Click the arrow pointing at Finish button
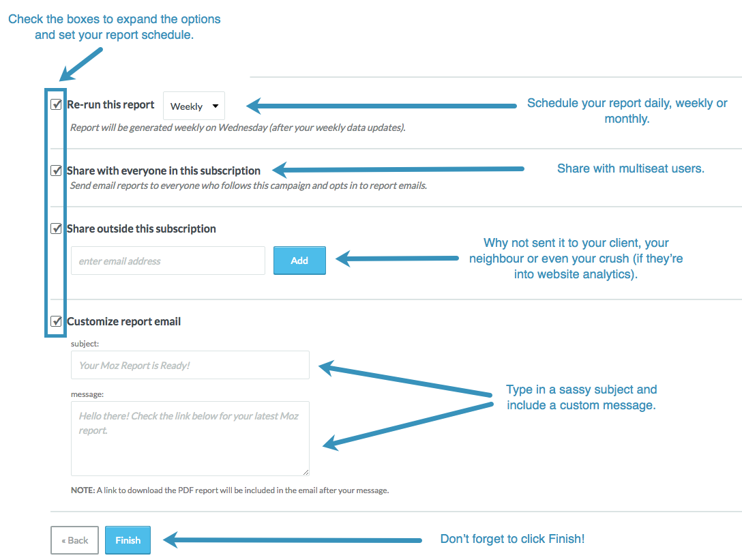 293,540
